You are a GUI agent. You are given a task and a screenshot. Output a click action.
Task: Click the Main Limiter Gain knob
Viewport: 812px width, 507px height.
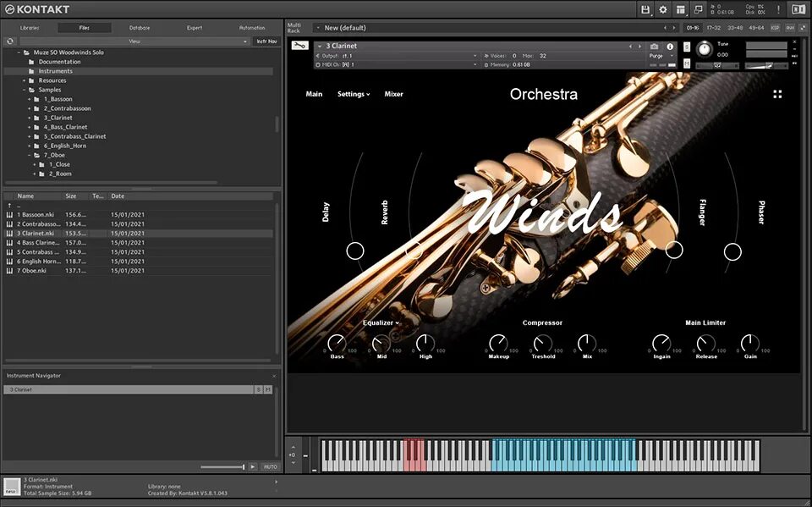(750, 343)
